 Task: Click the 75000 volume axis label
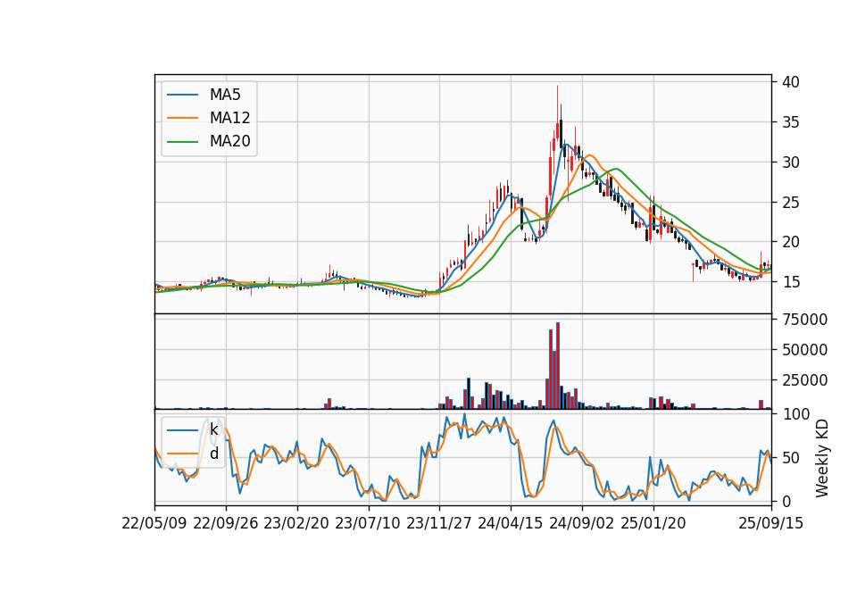click(804, 320)
